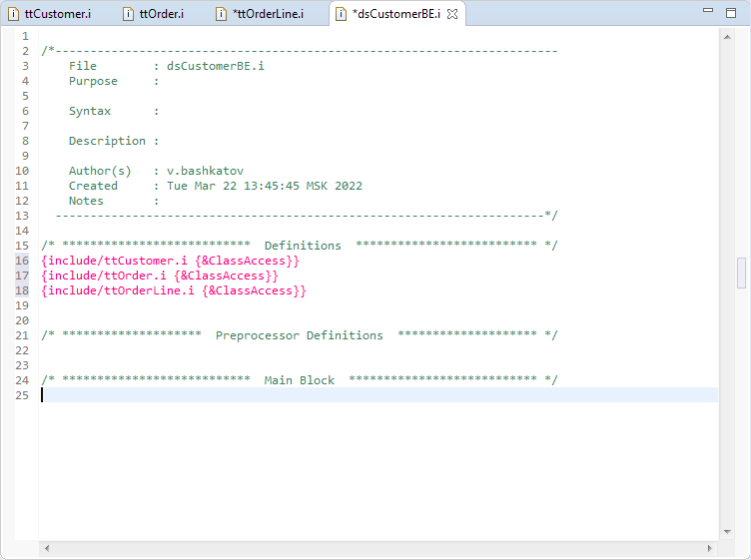Click line number 16 in gutter
The width and height of the screenshot is (751, 560).
(x=22, y=261)
